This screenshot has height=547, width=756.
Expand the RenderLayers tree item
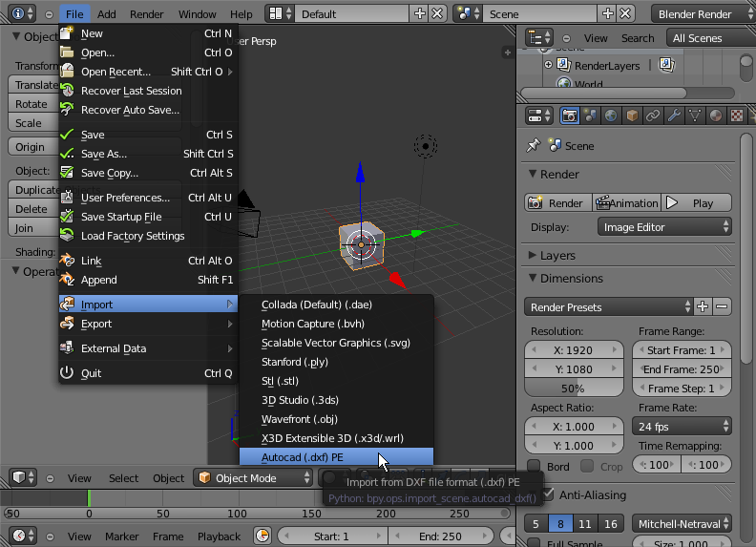548,65
